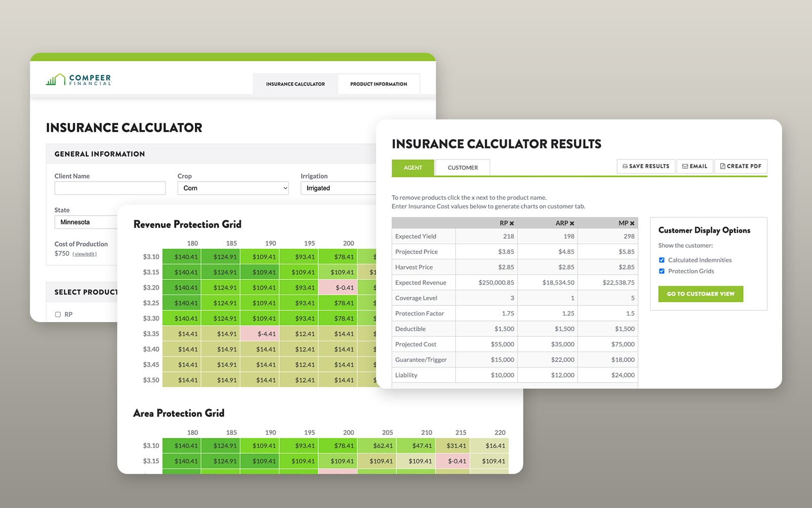Image resolution: width=812 pixels, height=508 pixels.
Task: Click the Client Name input field
Action: (110, 188)
